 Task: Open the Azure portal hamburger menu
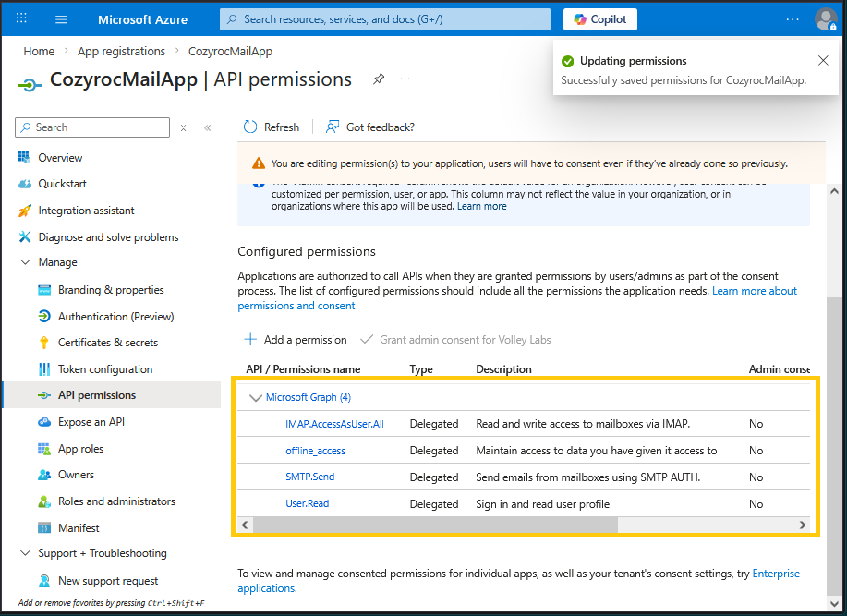click(62, 19)
